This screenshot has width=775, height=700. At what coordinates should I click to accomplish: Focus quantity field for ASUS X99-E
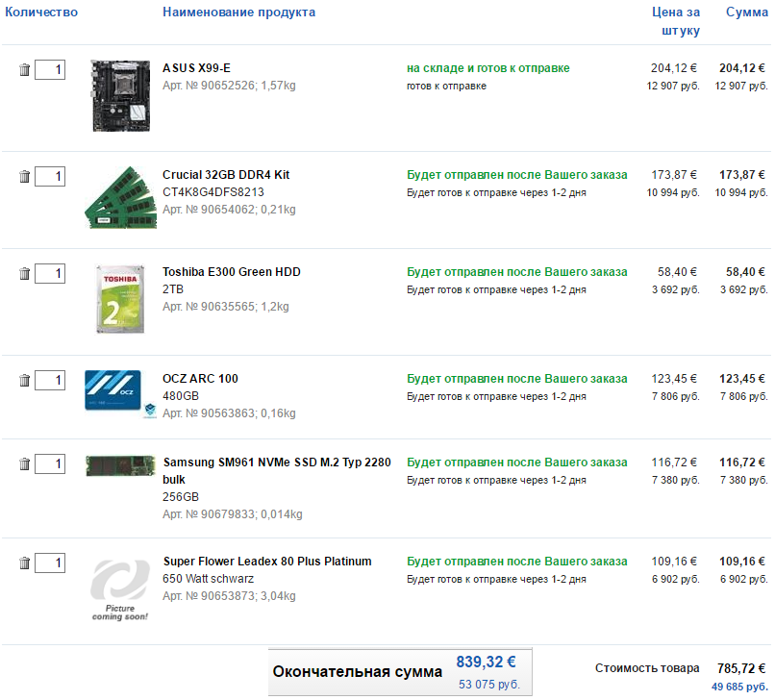click(50, 69)
